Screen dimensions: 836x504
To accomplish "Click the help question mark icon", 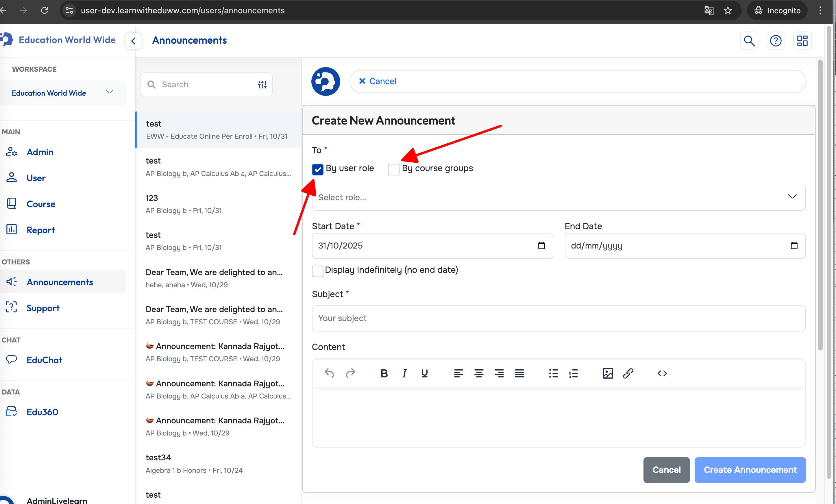I will pos(776,41).
